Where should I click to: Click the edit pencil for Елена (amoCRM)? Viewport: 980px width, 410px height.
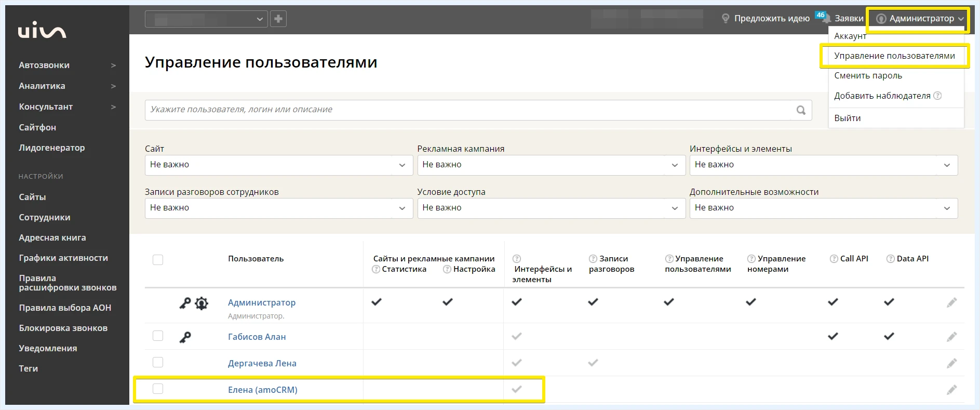951,390
